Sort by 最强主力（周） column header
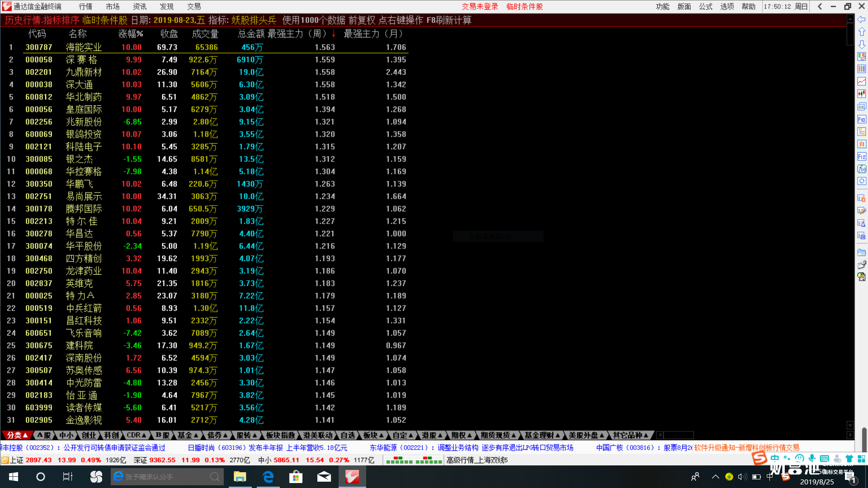The width and height of the screenshot is (868, 488). click(297, 34)
